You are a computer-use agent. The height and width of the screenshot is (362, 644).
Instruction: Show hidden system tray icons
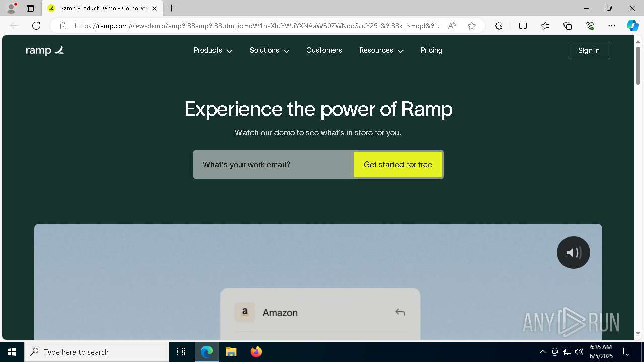tap(542, 352)
